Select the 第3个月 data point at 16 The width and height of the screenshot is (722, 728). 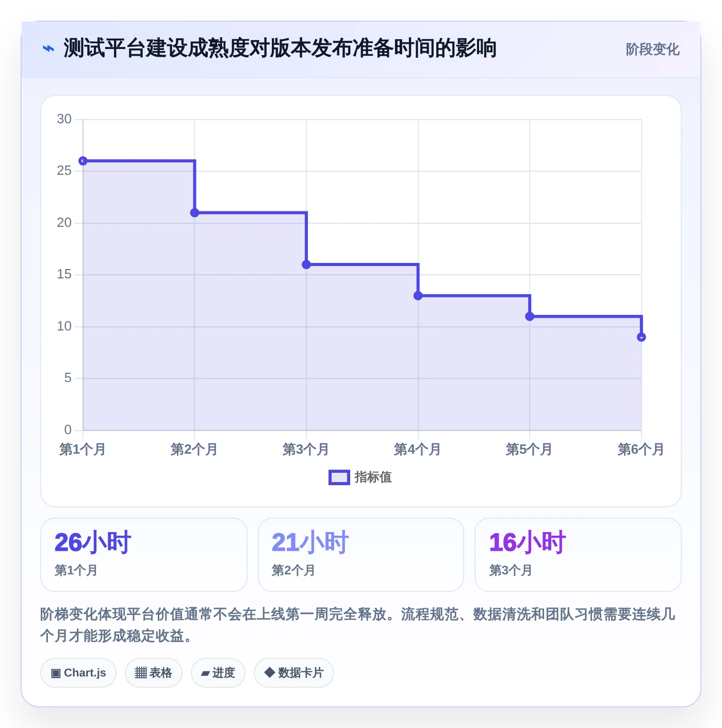coord(306,264)
